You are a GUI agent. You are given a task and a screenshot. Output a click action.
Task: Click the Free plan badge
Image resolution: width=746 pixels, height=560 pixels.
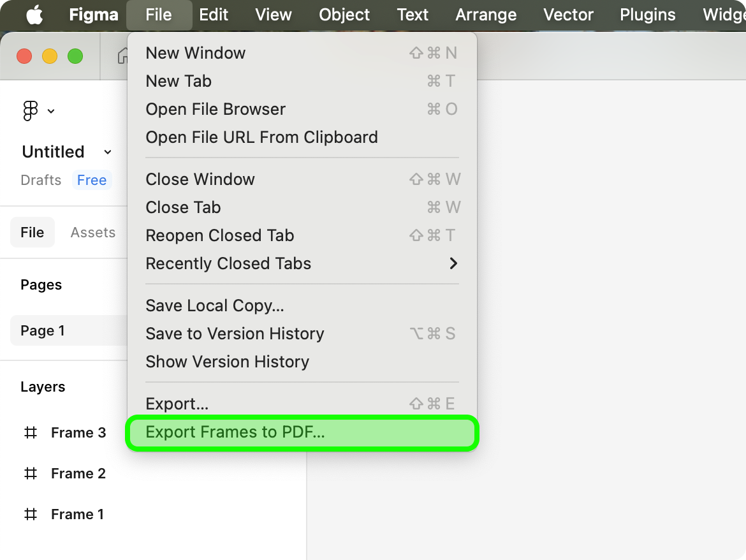point(92,181)
